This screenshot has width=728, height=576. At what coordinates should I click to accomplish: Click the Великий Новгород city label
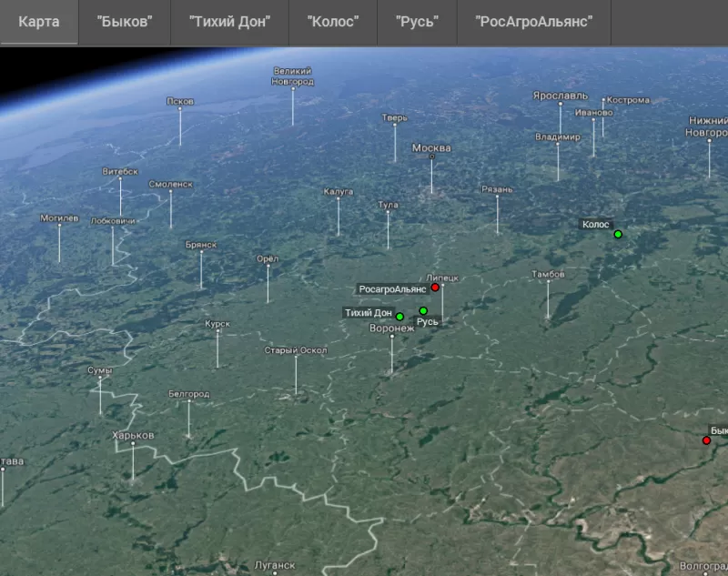[x=292, y=76]
